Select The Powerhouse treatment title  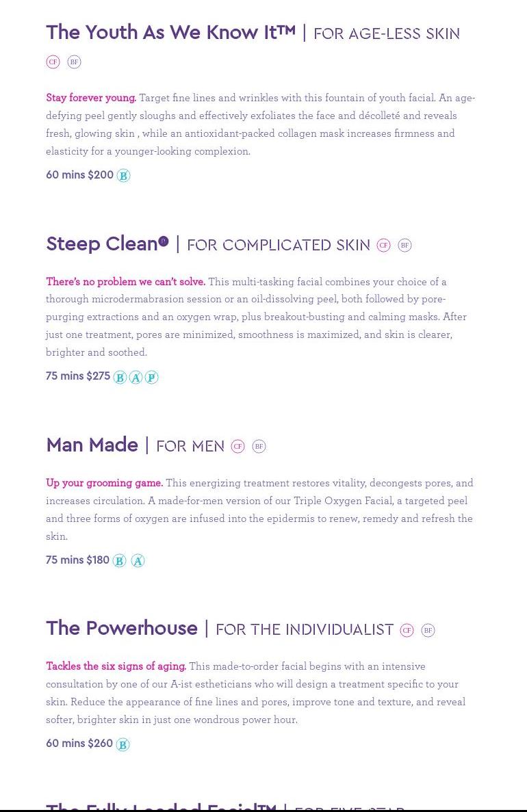coord(122,629)
